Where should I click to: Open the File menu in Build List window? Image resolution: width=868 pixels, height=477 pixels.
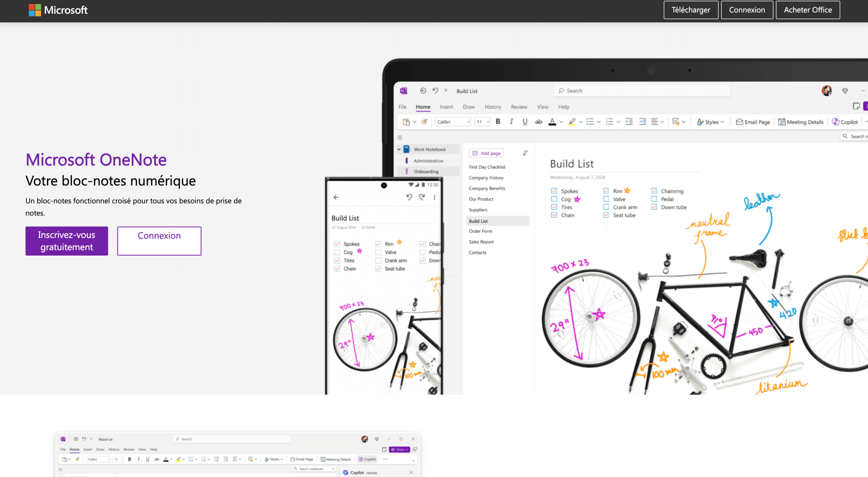click(x=402, y=107)
